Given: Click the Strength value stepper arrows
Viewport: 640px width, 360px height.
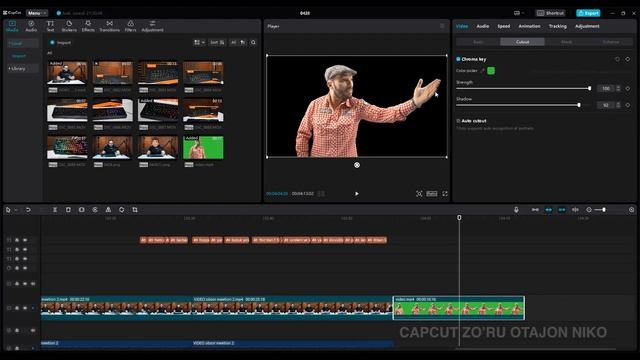Looking at the screenshot, I should coord(618,89).
